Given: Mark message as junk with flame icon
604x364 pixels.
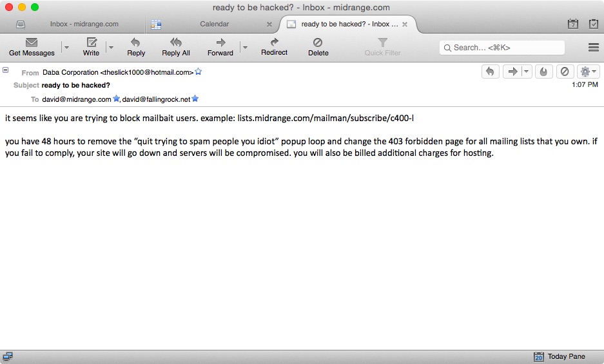Looking at the screenshot, I should (x=543, y=72).
